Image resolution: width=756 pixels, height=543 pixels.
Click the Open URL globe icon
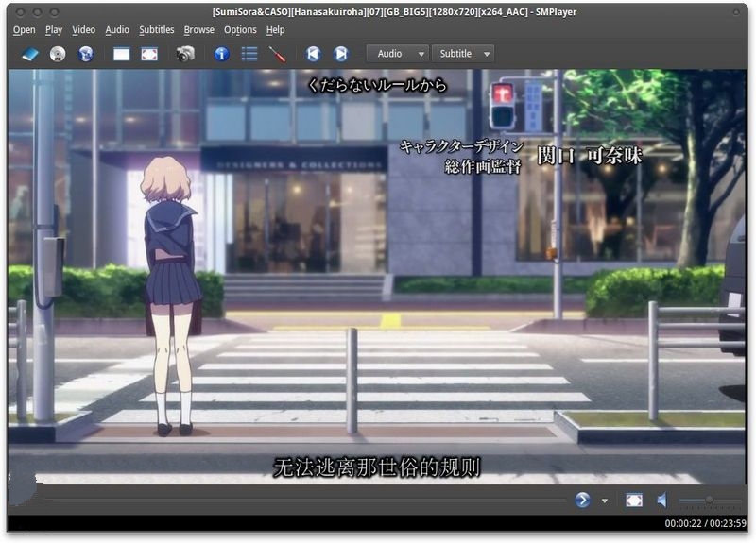tap(86, 54)
